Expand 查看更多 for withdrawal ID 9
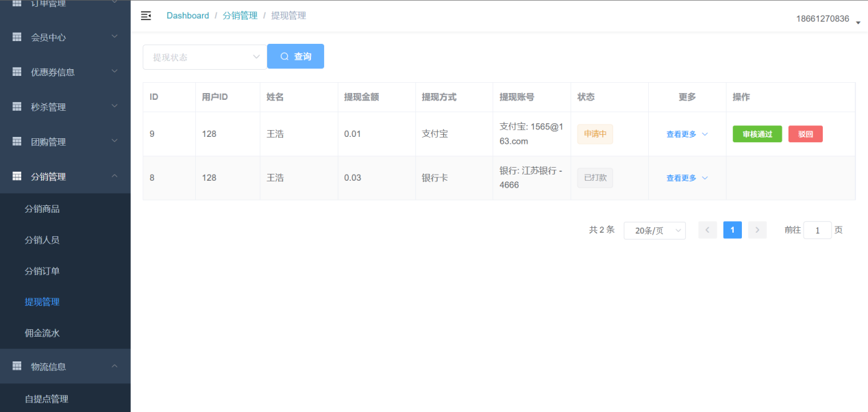The image size is (868, 412). pos(686,134)
